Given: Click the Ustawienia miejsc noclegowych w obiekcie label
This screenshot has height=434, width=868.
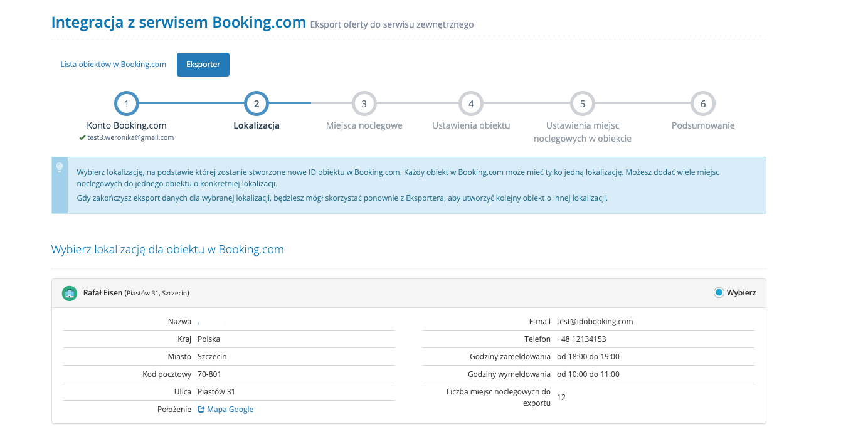Looking at the screenshot, I should pyautogui.click(x=583, y=132).
